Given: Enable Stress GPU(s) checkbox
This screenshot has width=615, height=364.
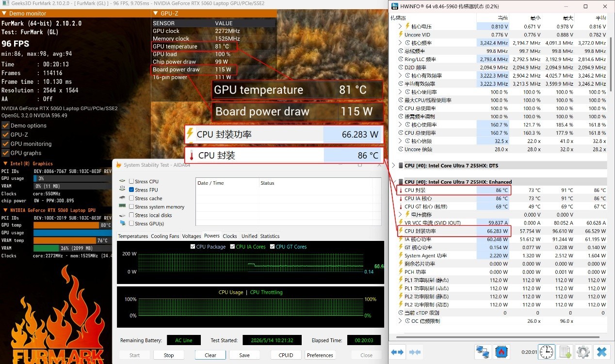Looking at the screenshot, I should click(x=131, y=223).
